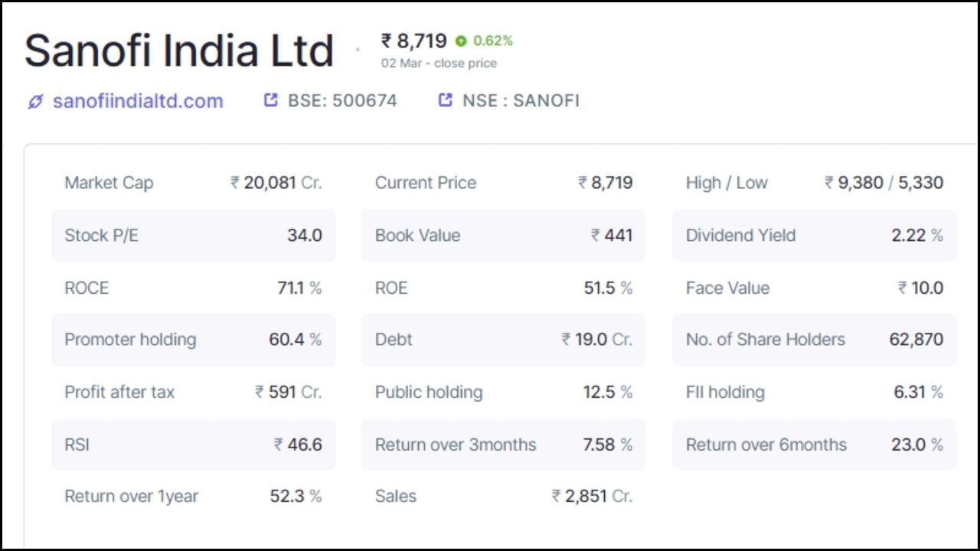Click the Sanofi India Ltd company title
This screenshot has height=551, width=980.
pos(179,50)
